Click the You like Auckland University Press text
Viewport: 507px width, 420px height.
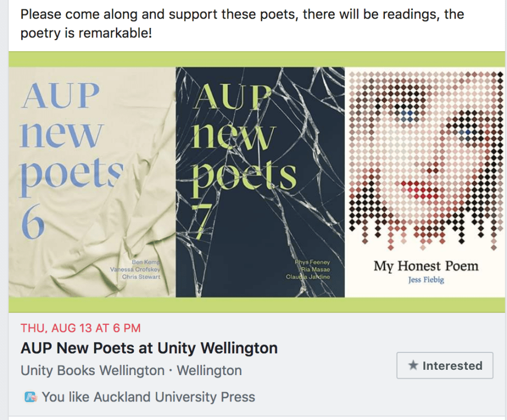pyautogui.click(x=148, y=397)
